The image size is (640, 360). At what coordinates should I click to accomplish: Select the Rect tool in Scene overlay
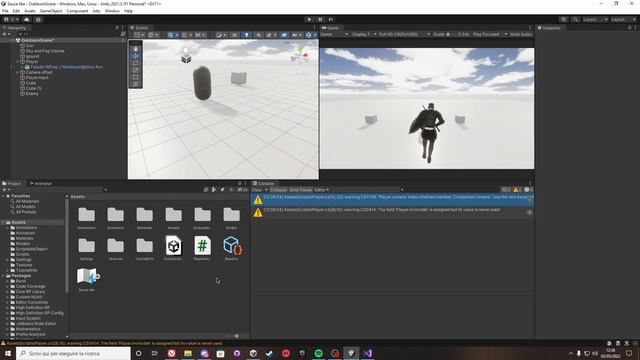click(x=136, y=77)
